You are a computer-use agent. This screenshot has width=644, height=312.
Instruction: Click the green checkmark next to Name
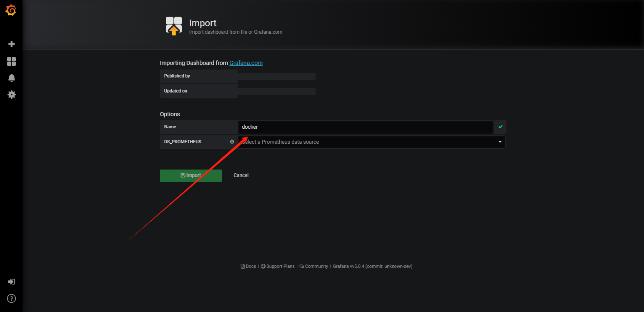click(500, 127)
